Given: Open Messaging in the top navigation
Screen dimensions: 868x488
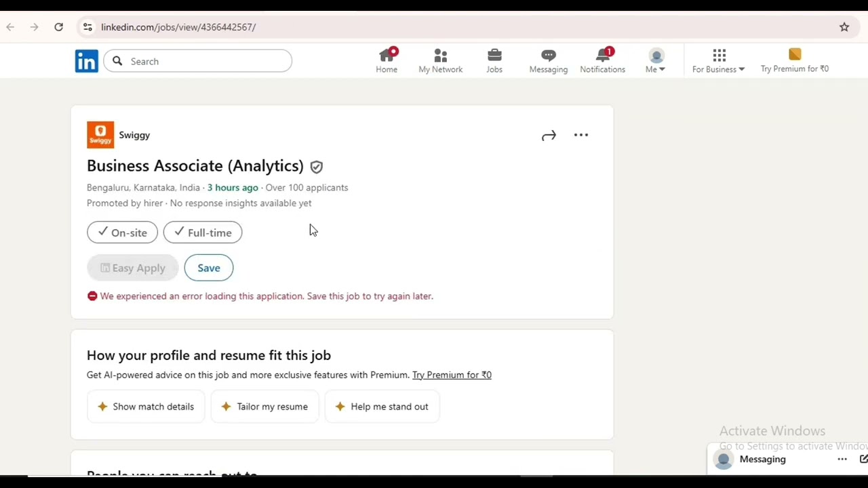Looking at the screenshot, I should pos(549,60).
